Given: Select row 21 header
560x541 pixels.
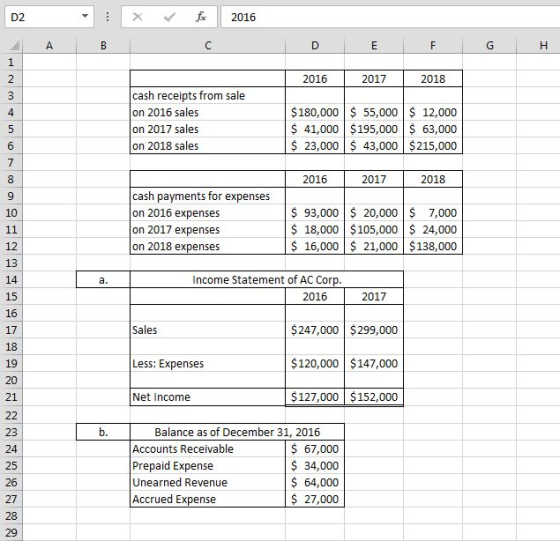Looking at the screenshot, I should [x=11, y=397].
